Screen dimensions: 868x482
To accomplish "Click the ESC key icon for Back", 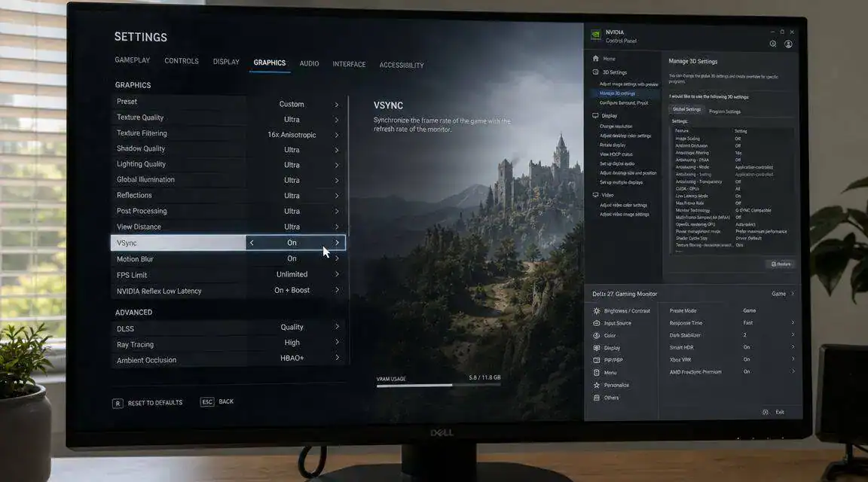I will 207,402.
